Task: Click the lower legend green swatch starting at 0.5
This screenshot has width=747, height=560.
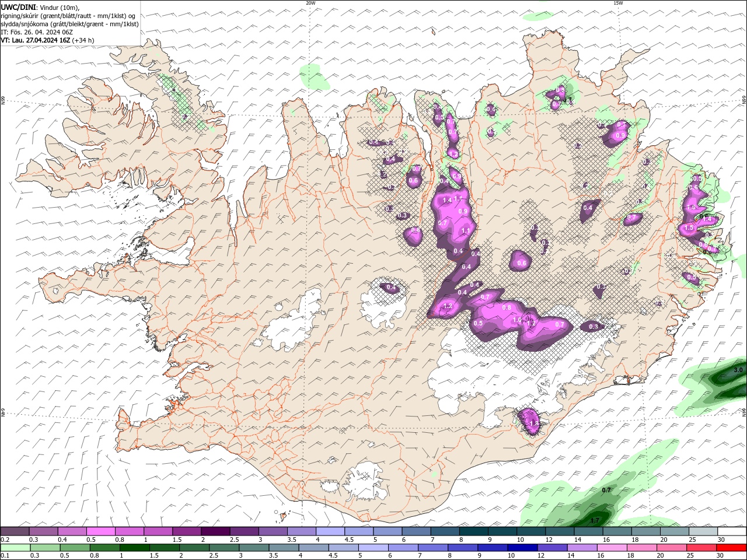Action: point(74,548)
